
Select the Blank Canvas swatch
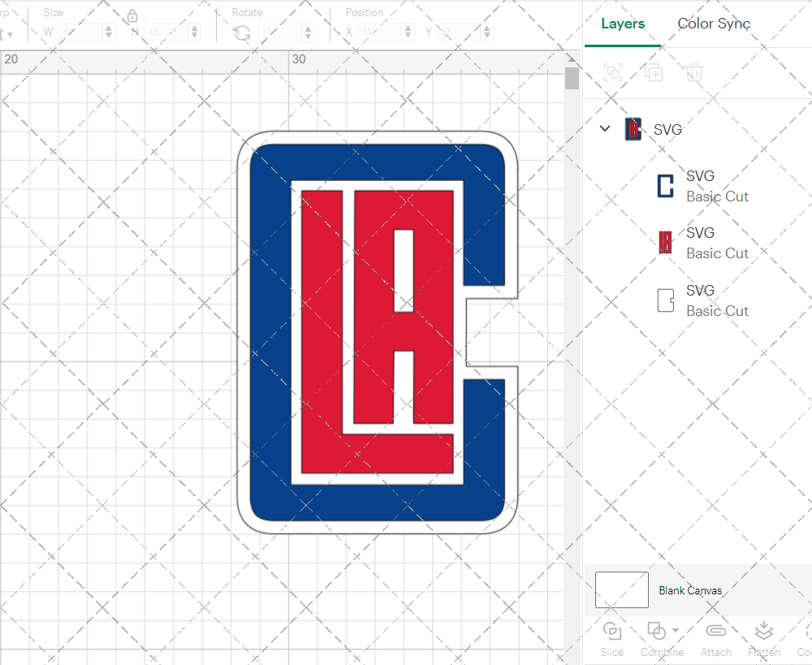(621, 590)
